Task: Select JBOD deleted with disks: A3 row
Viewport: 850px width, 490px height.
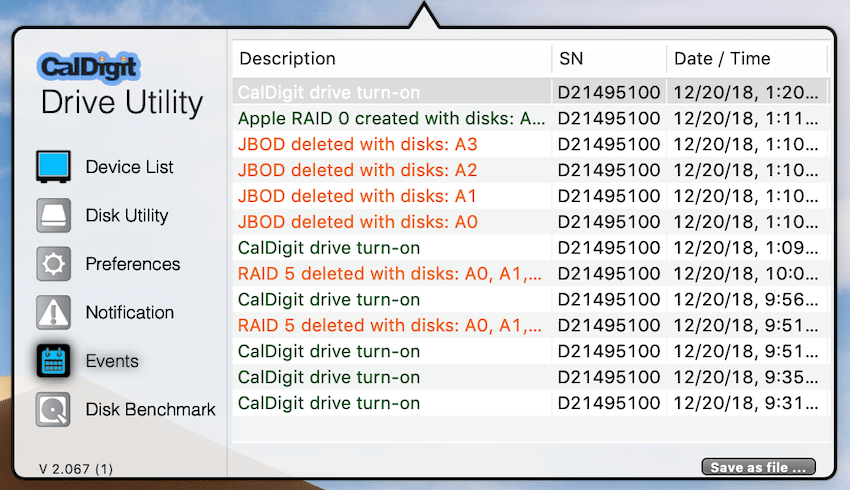Action: [530, 144]
